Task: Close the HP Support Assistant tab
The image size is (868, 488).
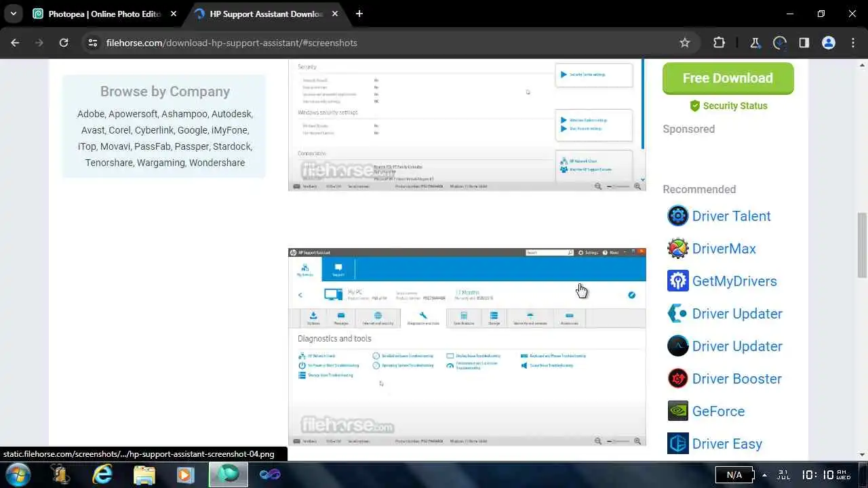Action: 336,14
